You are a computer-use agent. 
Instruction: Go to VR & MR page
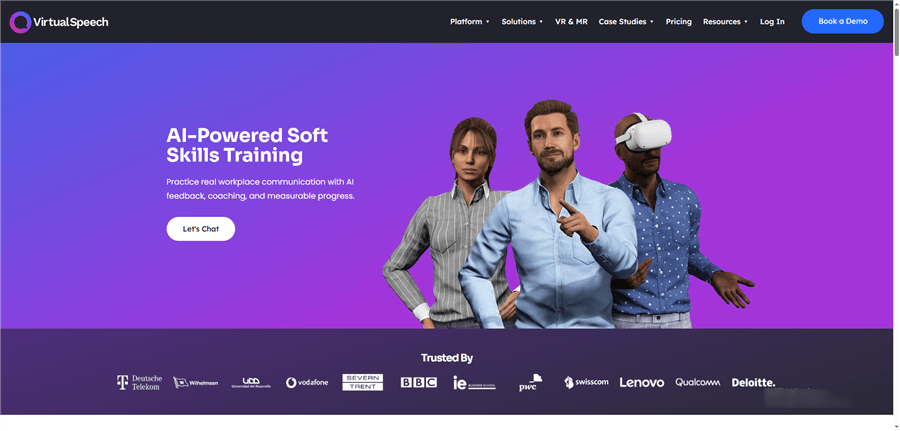(571, 22)
